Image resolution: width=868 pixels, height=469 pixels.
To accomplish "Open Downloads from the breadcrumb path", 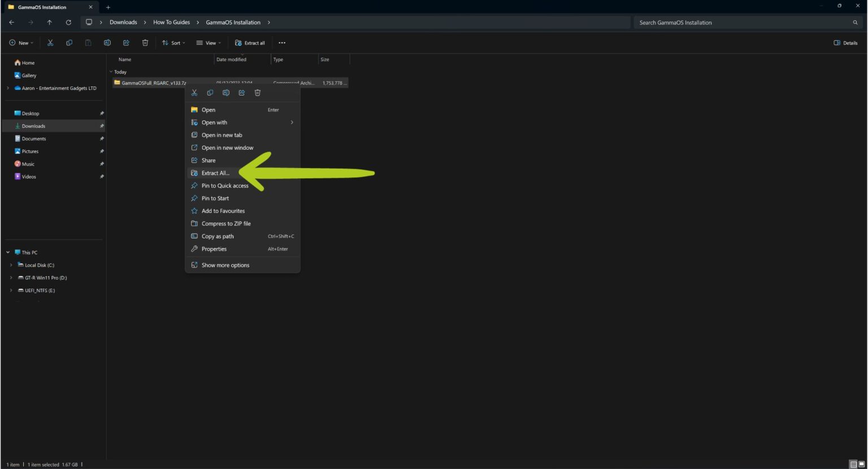I will pyautogui.click(x=123, y=22).
